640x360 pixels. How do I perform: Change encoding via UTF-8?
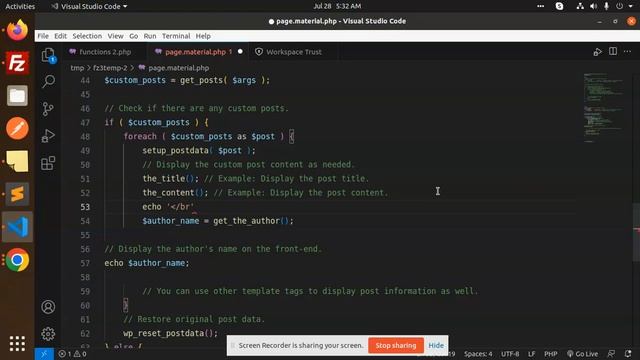click(510, 354)
